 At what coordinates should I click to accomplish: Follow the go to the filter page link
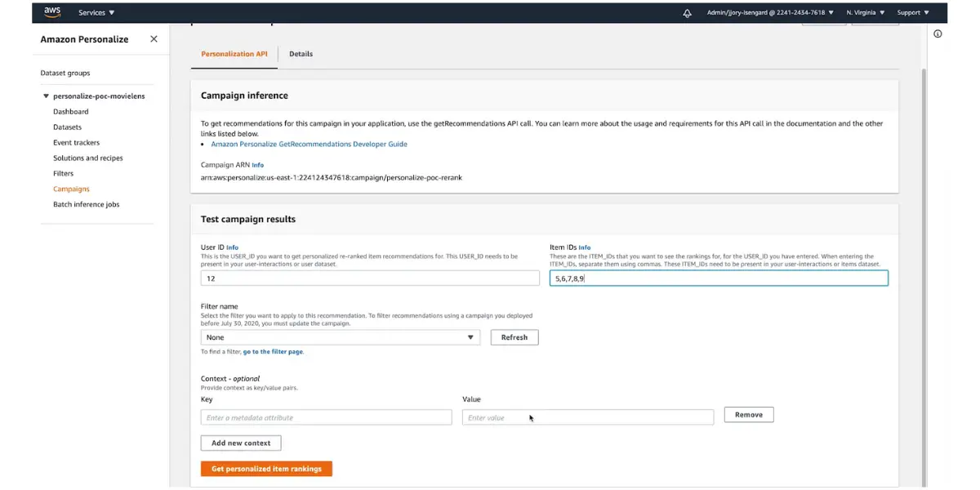[273, 352]
